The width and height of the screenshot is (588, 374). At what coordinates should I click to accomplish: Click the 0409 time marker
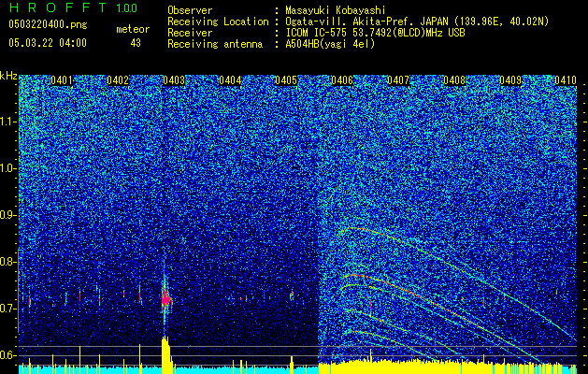click(510, 80)
